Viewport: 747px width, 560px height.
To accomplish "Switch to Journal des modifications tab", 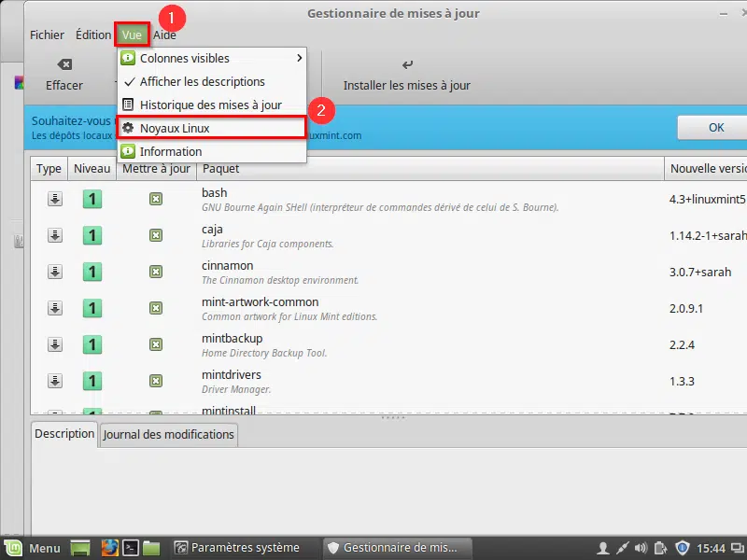I will pyautogui.click(x=169, y=435).
